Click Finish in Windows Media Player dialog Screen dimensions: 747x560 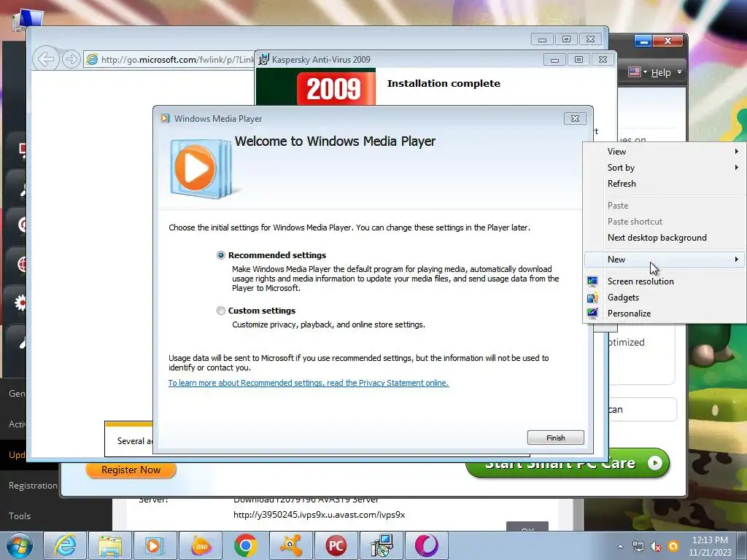(x=555, y=437)
